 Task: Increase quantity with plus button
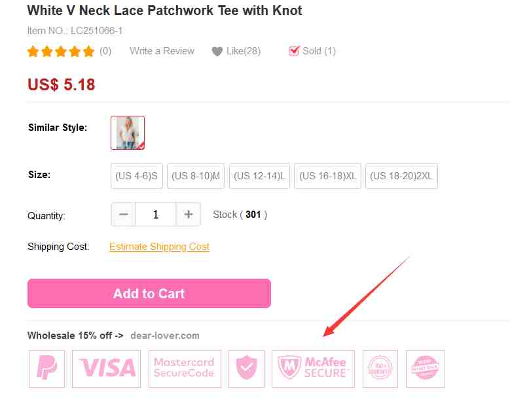coord(189,214)
